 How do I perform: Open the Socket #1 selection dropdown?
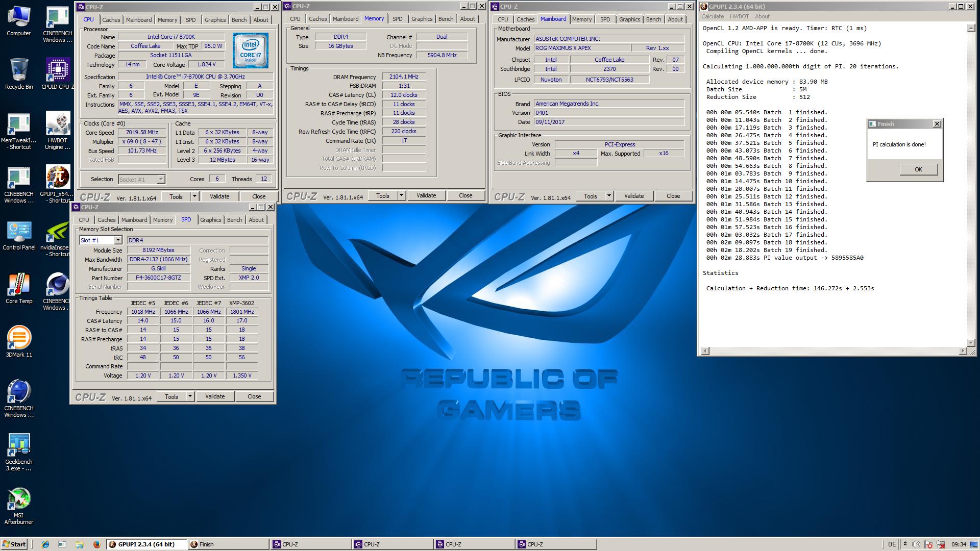pos(161,179)
